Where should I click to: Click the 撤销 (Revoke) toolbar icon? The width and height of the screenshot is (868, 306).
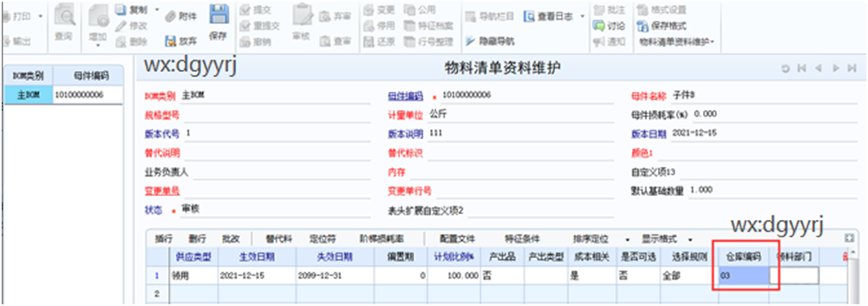246,41
